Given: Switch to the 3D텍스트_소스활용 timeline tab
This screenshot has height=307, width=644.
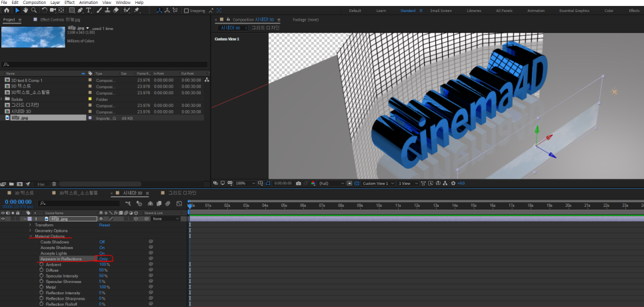Looking at the screenshot, I should (79, 193).
